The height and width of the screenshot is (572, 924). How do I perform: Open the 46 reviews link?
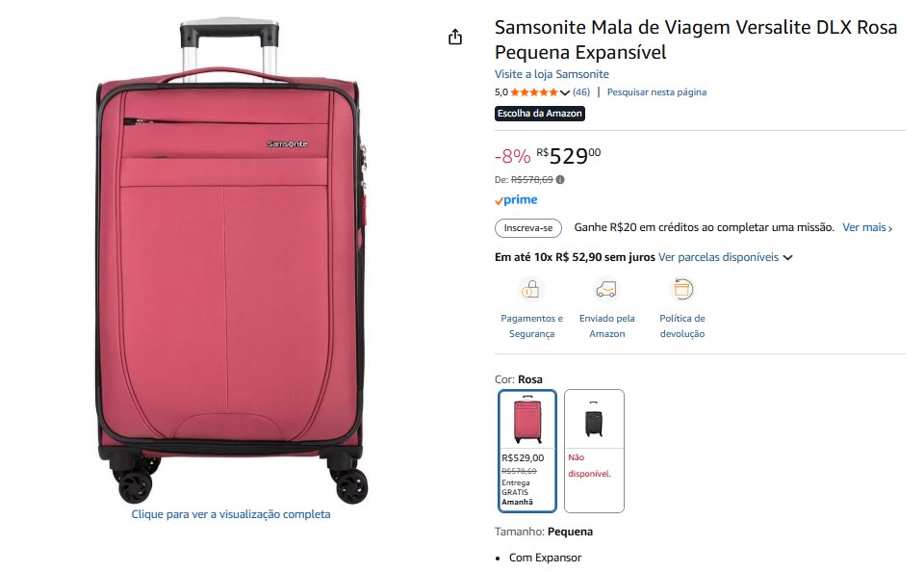[581, 92]
